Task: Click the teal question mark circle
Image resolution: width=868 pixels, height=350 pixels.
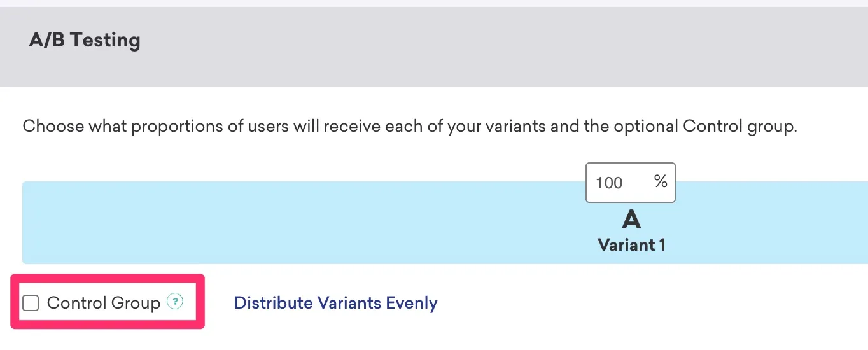Action: [174, 302]
